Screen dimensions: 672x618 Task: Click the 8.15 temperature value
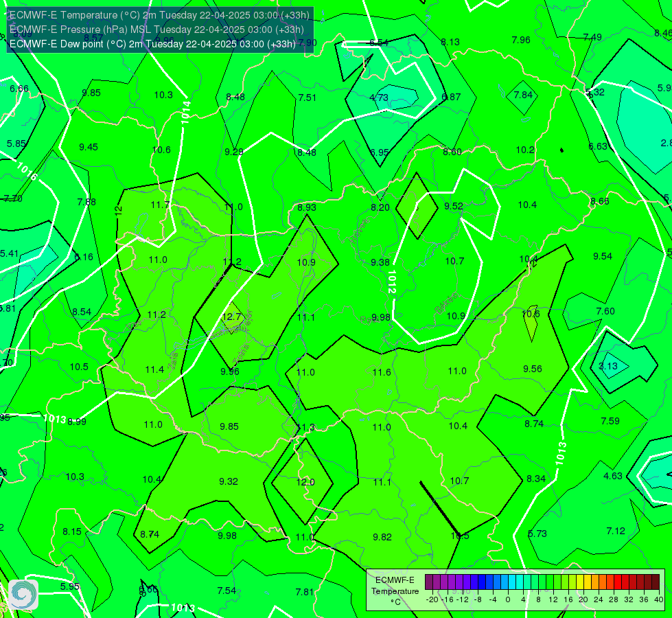coord(72,531)
